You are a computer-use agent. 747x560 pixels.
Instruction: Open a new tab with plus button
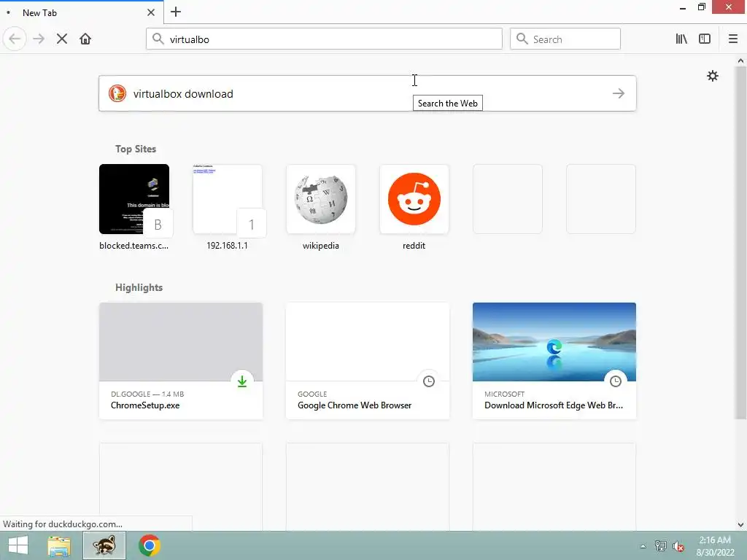pos(176,12)
